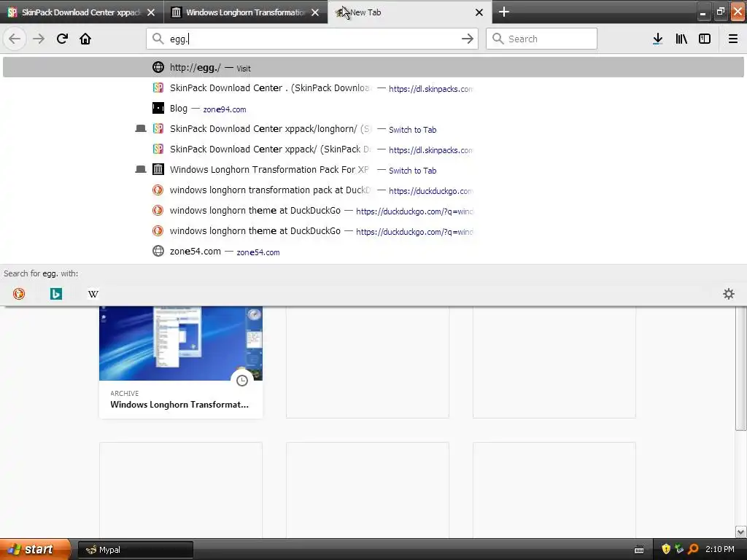Viewport: 747px width, 560px height.
Task: Open the home page via house icon
Action: 85,39
